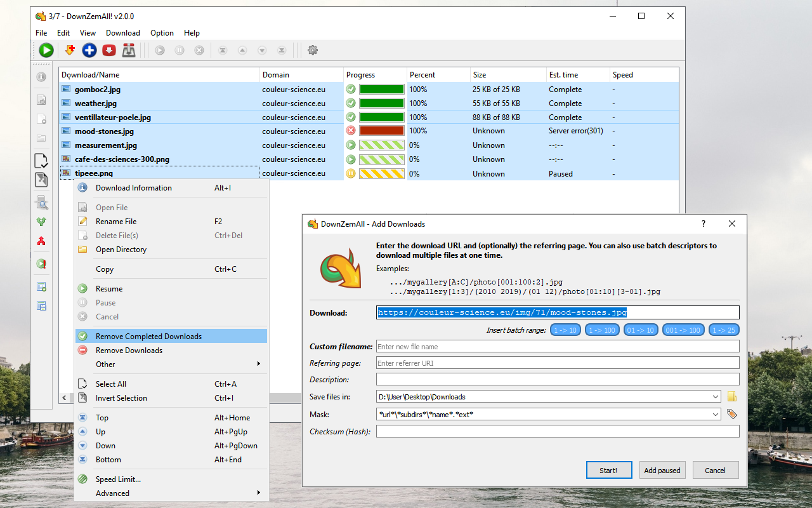
Task: Click the Checksum (Hash) input field
Action: tap(558, 431)
